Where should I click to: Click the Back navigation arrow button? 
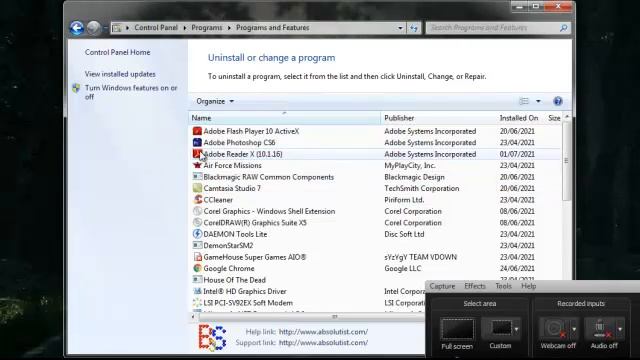click(77, 28)
